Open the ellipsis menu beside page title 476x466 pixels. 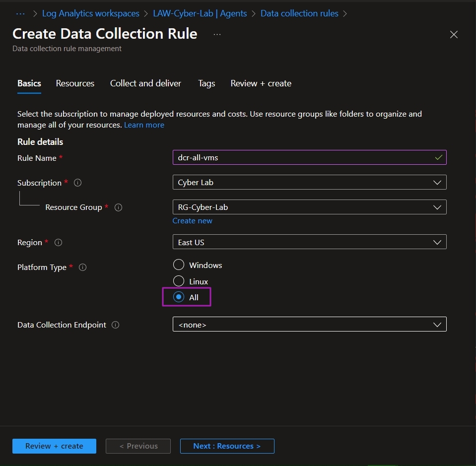click(x=217, y=34)
